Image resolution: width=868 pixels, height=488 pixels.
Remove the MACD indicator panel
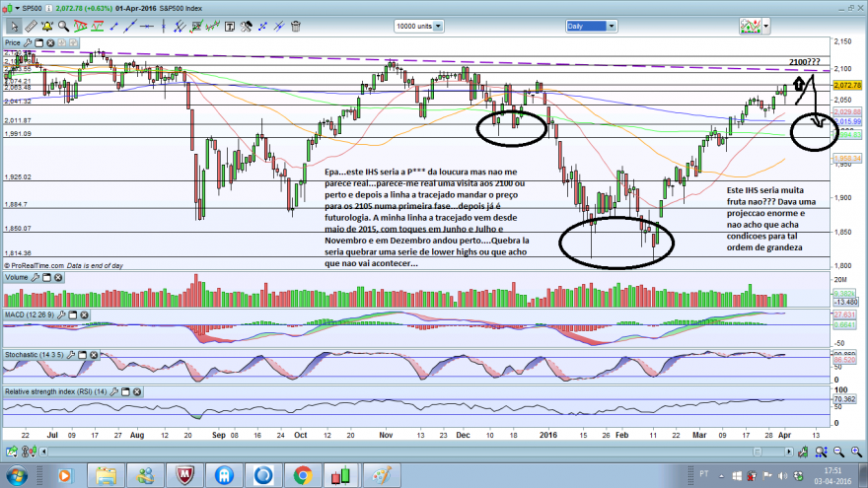(x=84, y=314)
